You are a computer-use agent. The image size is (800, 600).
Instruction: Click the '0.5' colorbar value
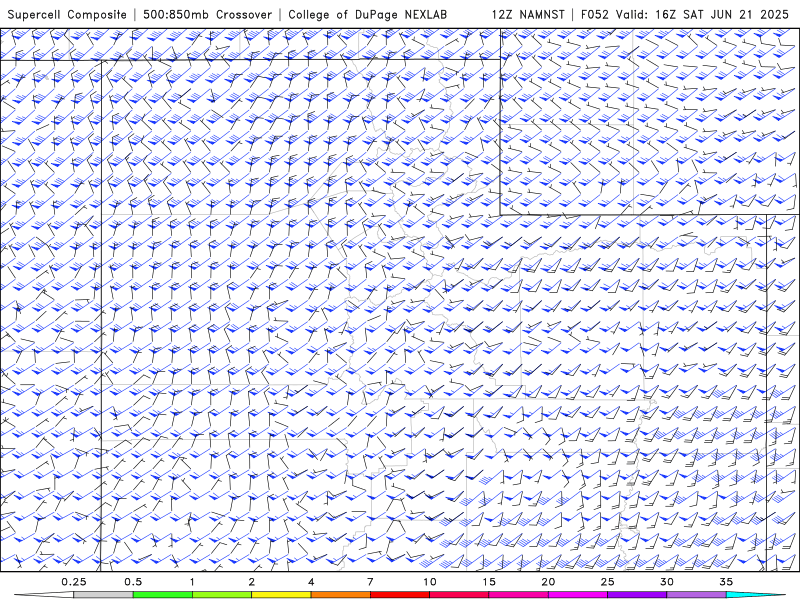coord(133,582)
